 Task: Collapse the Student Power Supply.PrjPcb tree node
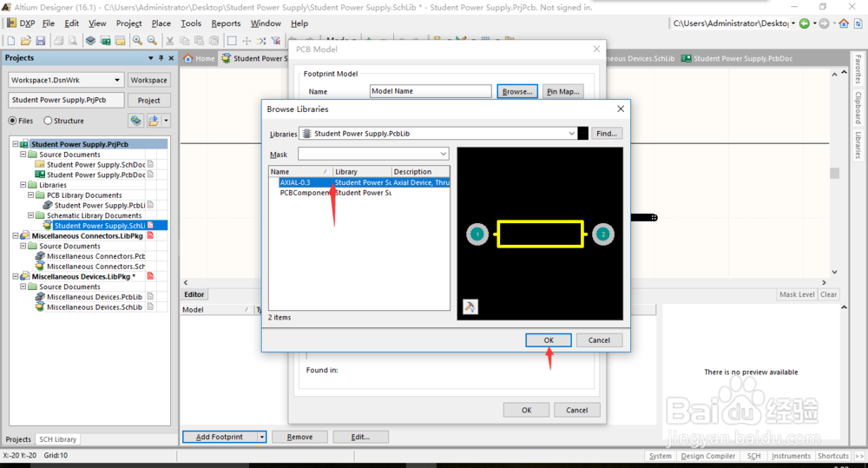click(16, 144)
